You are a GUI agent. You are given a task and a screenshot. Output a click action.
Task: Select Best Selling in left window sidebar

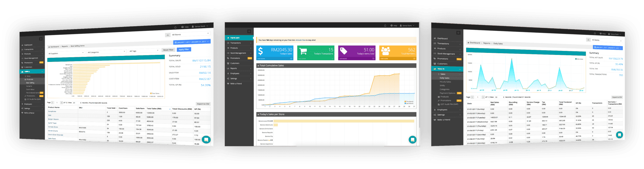pos(30,83)
